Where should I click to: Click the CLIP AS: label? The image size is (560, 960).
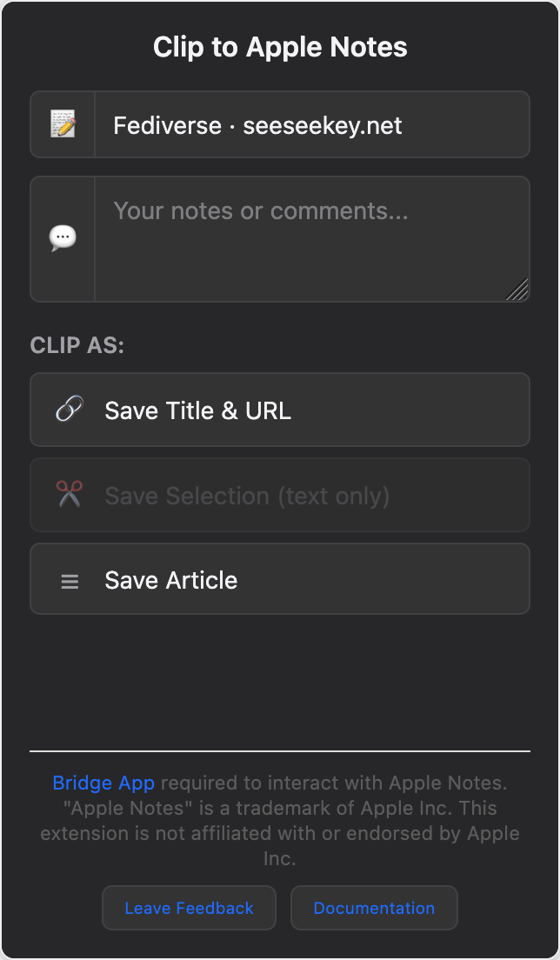pyautogui.click(x=77, y=345)
